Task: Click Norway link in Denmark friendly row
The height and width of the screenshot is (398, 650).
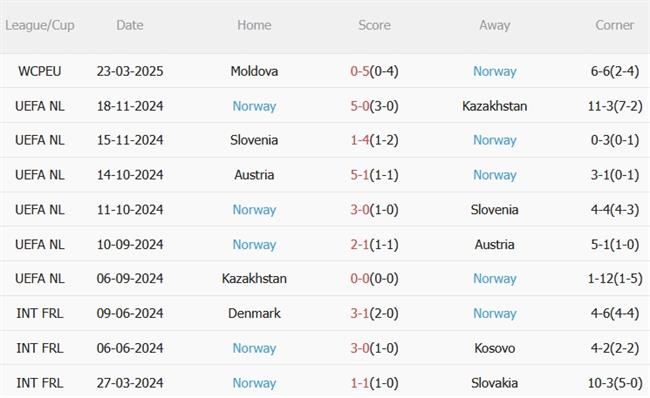Action: pyautogui.click(x=495, y=314)
